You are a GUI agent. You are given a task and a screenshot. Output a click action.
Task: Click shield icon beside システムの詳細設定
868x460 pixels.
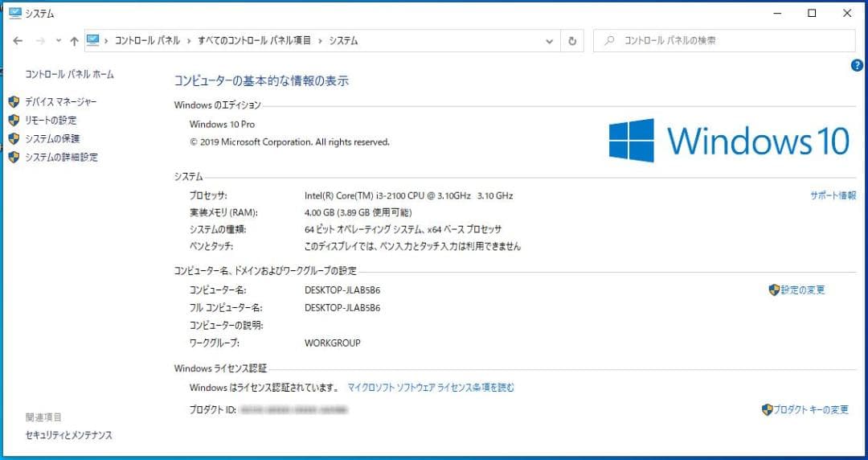coord(14,158)
